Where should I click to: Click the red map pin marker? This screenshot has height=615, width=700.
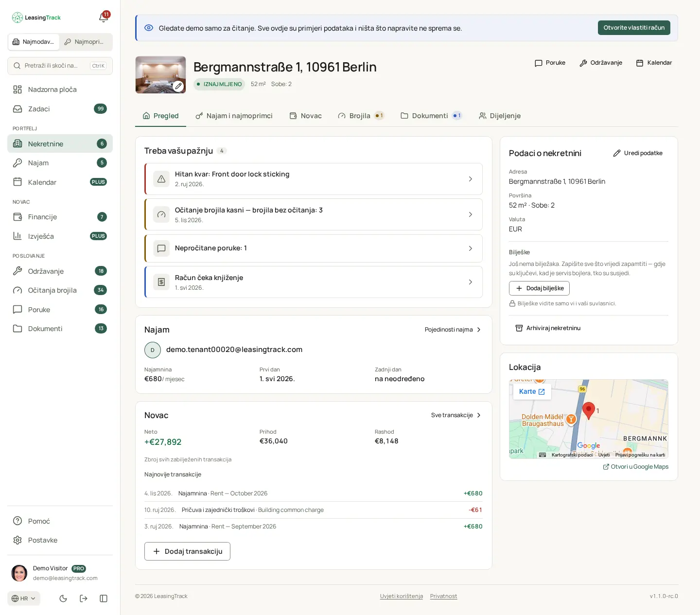[x=589, y=411]
